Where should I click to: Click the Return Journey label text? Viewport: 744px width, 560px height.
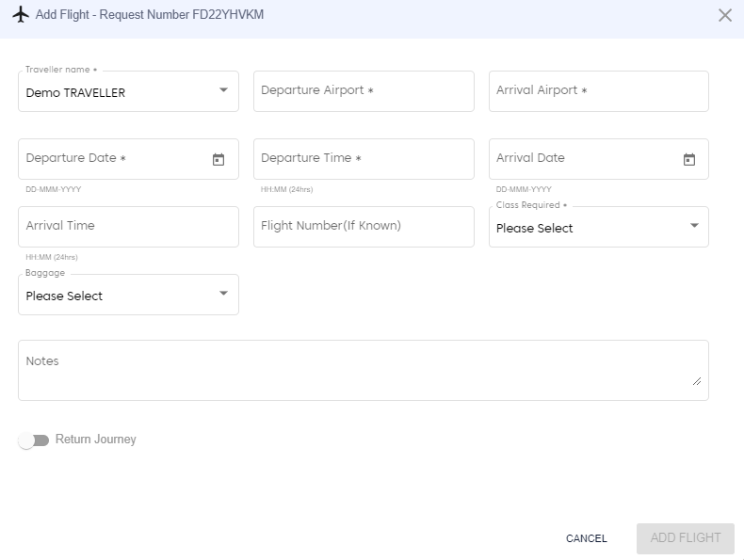96,440
